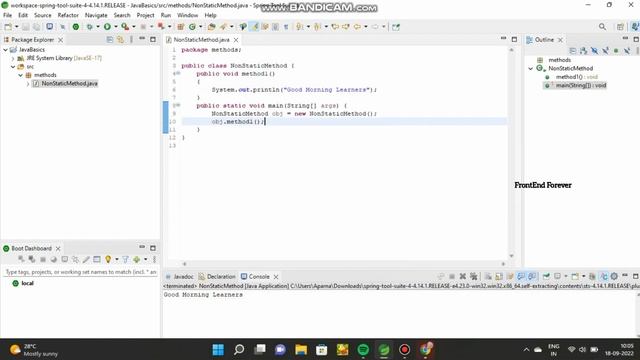Open the New file wizard toolbar icon

8,27
